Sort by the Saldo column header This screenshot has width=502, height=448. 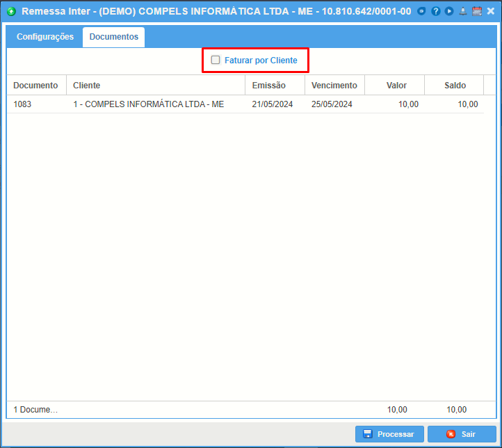coord(454,85)
